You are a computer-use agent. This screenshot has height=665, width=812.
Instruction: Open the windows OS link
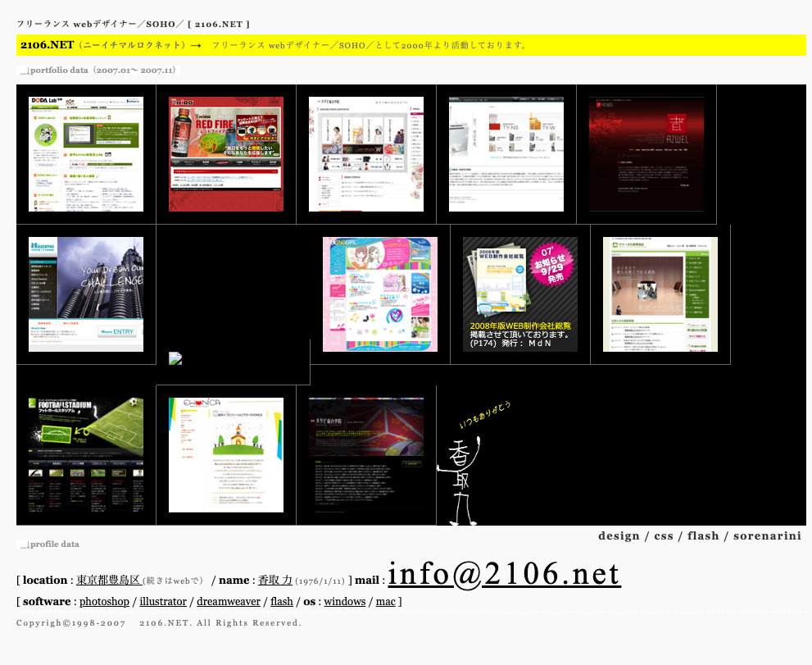tap(345, 601)
